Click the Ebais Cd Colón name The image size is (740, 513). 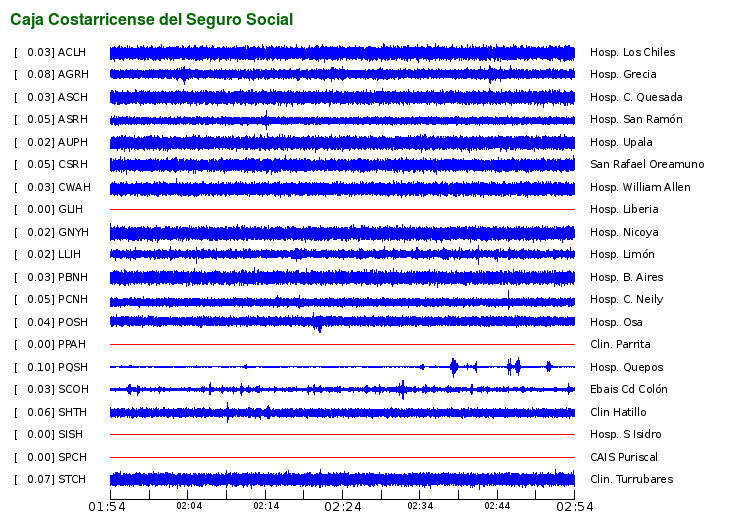point(629,389)
